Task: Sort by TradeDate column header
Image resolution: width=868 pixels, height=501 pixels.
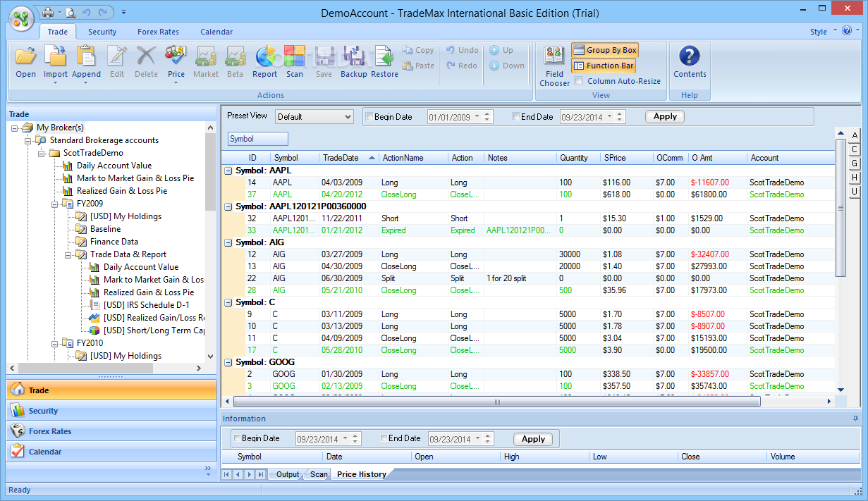Action: (349, 158)
